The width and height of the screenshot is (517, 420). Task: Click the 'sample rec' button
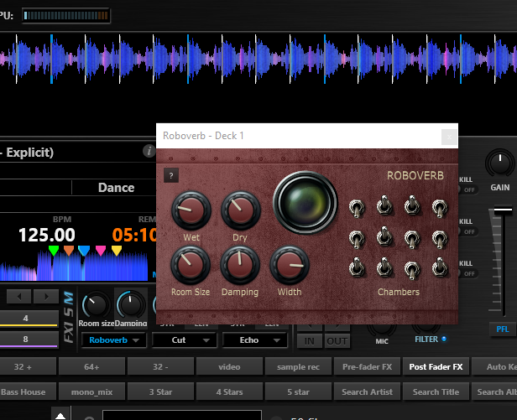[x=298, y=366]
